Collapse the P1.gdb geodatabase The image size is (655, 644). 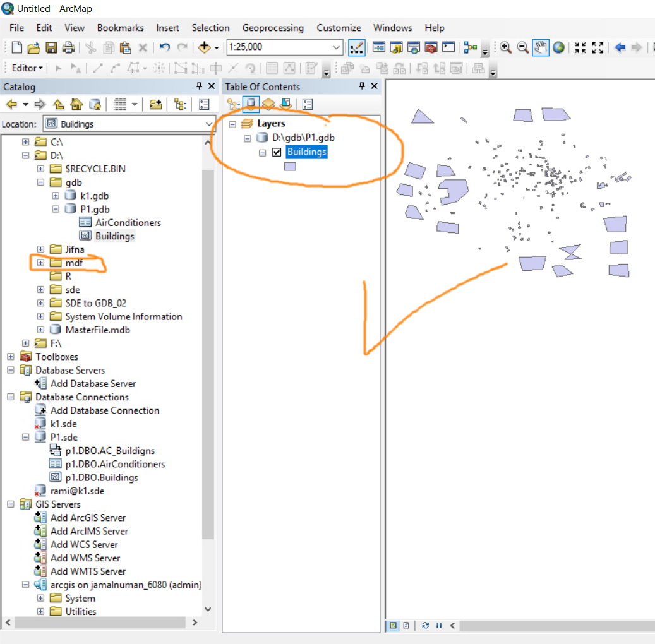[x=56, y=209]
